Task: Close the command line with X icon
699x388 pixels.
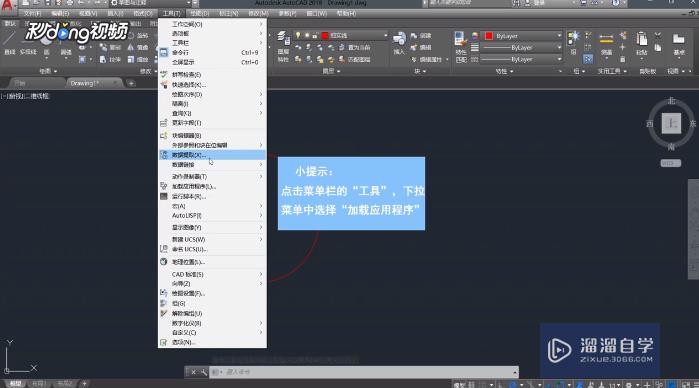Action: click(193, 372)
